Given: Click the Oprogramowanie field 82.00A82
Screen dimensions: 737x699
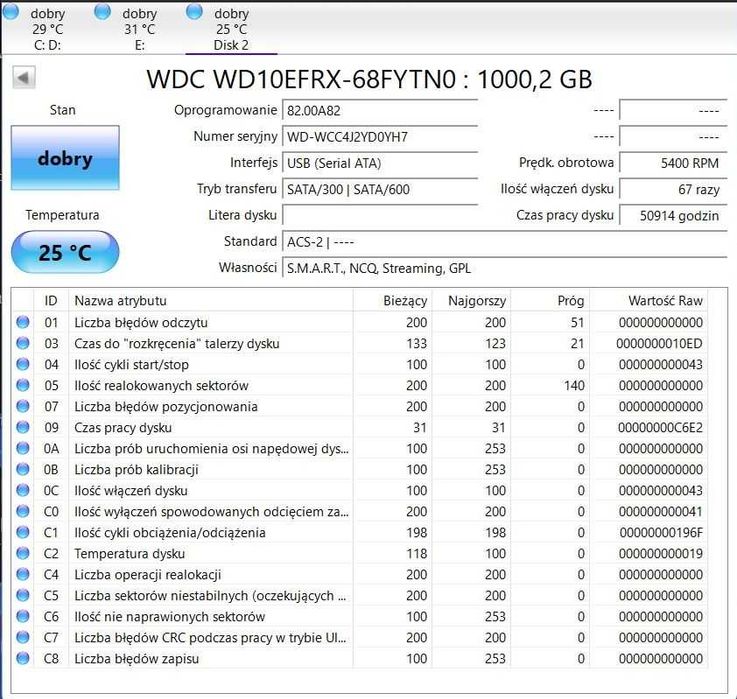Looking at the screenshot, I should coord(380,111).
